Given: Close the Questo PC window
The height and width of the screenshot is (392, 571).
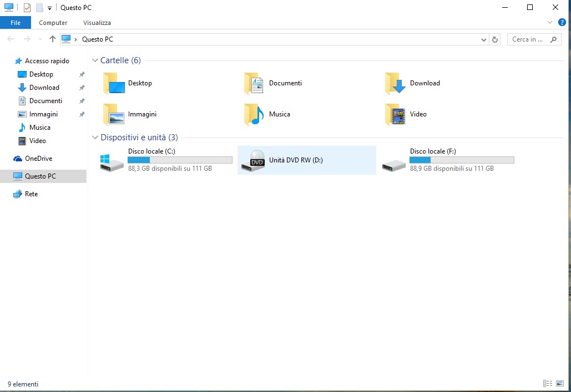Looking at the screenshot, I should [555, 7].
